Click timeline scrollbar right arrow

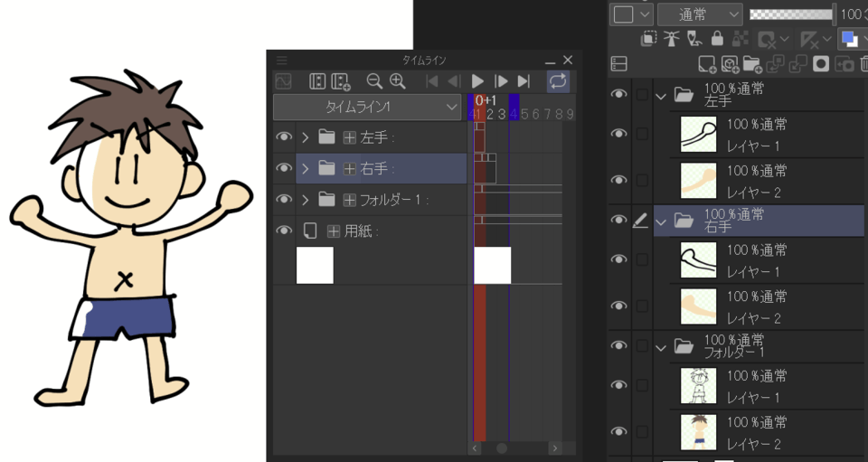click(x=554, y=448)
